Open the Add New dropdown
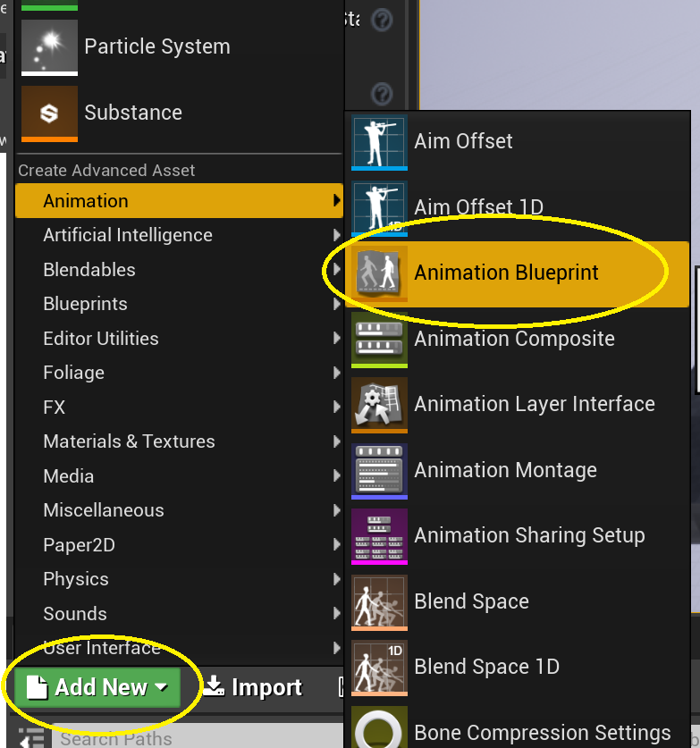The image size is (700, 748). pyautogui.click(x=97, y=687)
